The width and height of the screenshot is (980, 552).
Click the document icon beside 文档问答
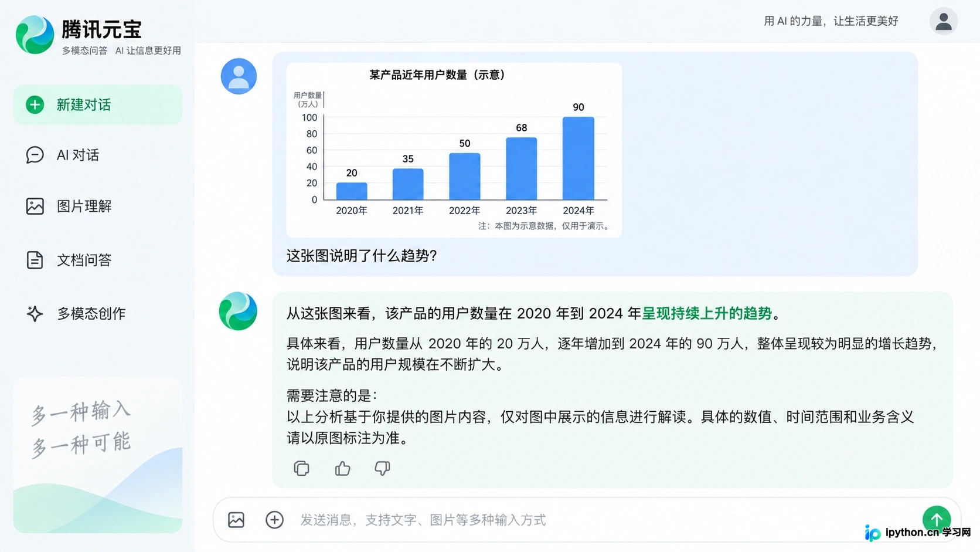(x=35, y=260)
